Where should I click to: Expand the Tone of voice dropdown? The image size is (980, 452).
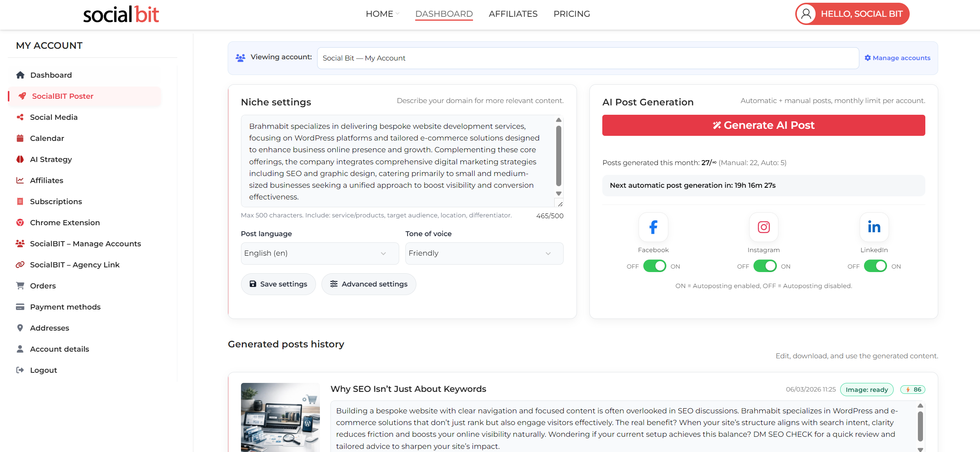(484, 253)
